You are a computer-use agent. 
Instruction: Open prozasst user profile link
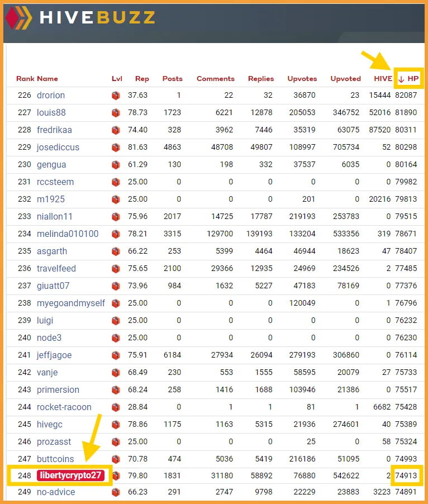[54, 442]
